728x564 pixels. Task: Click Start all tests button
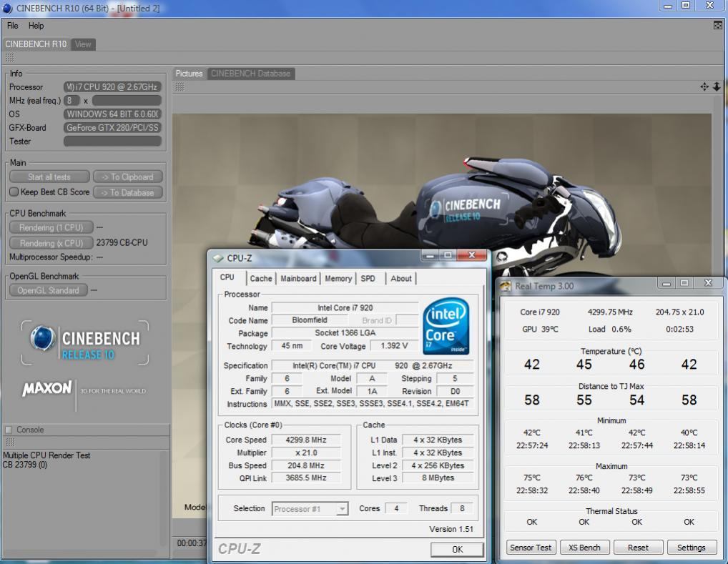(x=49, y=177)
